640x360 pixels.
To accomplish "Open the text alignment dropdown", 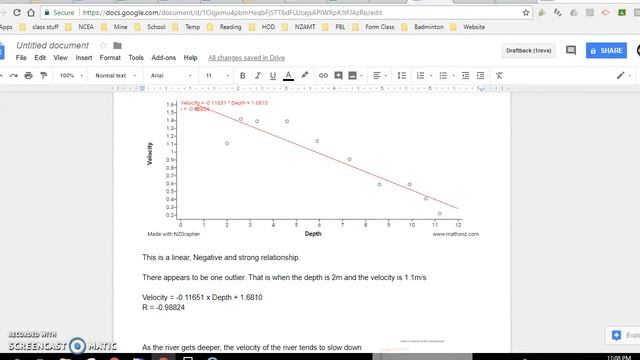I will (x=380, y=76).
